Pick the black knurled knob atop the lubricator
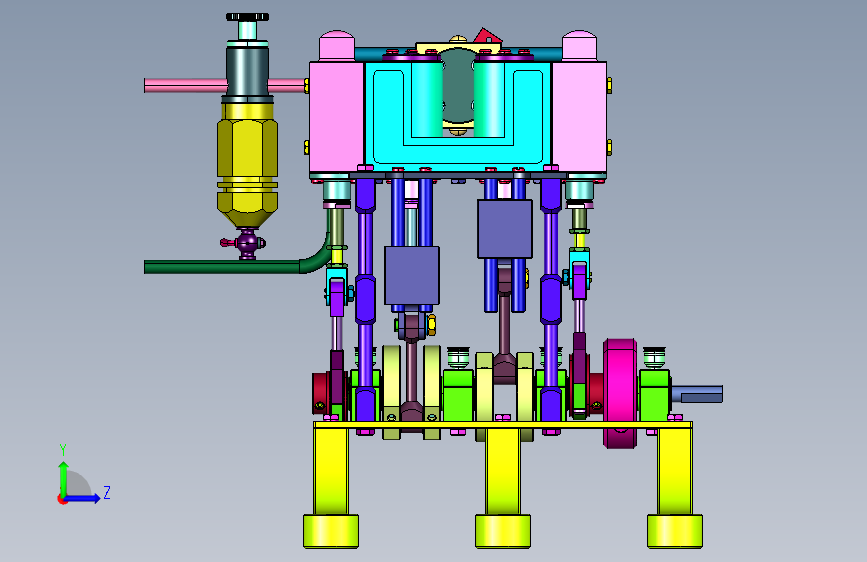 (247, 17)
